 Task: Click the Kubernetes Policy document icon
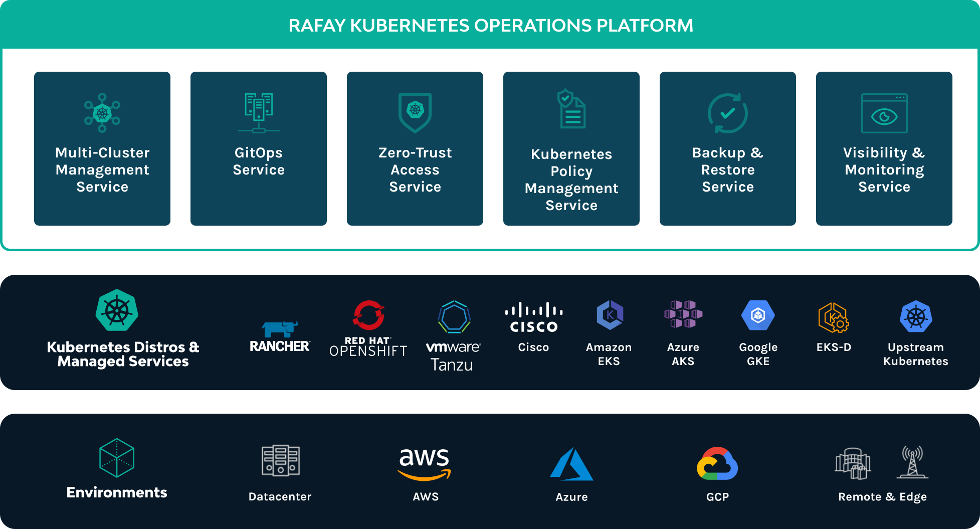pos(571,109)
